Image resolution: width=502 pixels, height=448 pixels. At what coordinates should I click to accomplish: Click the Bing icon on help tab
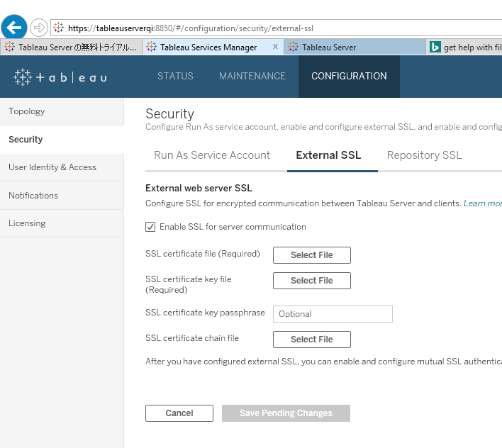(435, 47)
